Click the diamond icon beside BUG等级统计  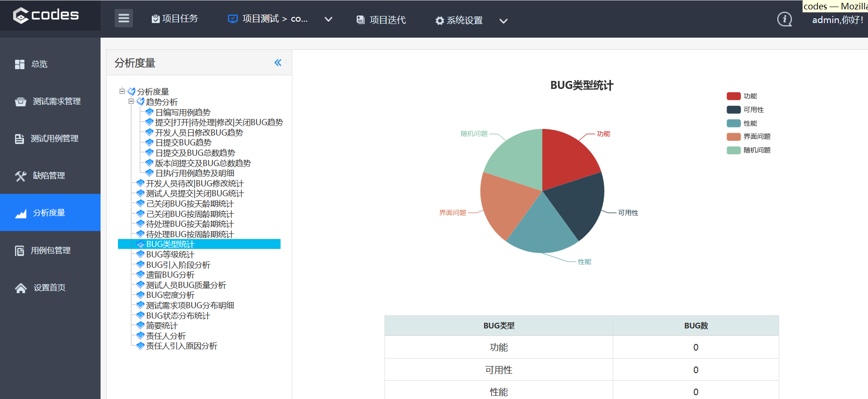(141, 254)
